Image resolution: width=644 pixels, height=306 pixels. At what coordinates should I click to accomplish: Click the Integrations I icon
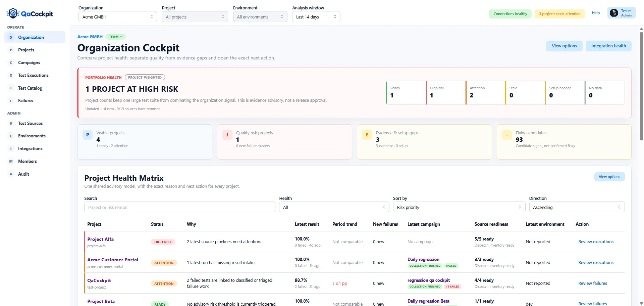(x=11, y=148)
